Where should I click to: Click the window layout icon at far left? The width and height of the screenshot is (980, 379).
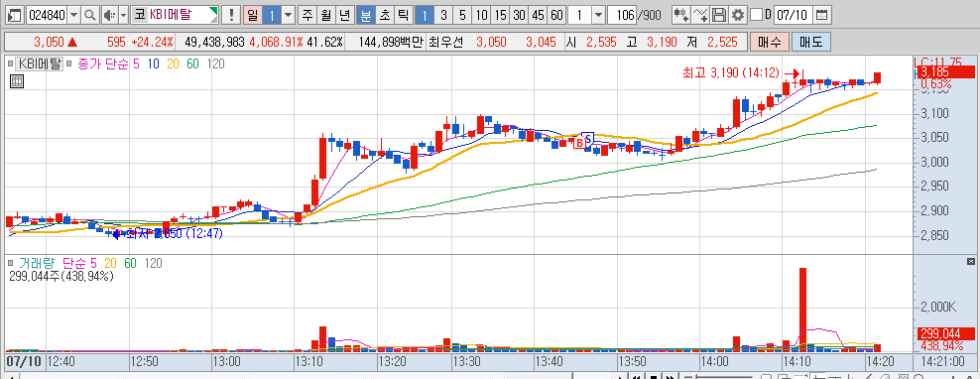pos(15,14)
